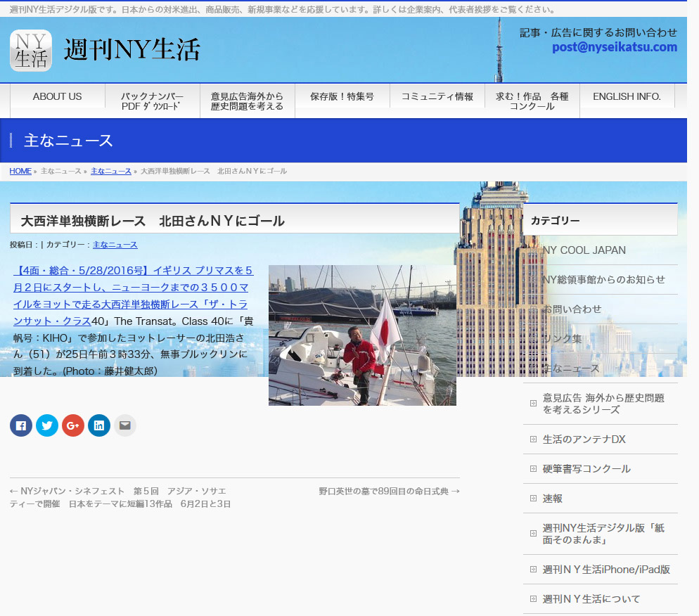Select the ABOUT US menu item
The image size is (699, 616).
[57, 96]
